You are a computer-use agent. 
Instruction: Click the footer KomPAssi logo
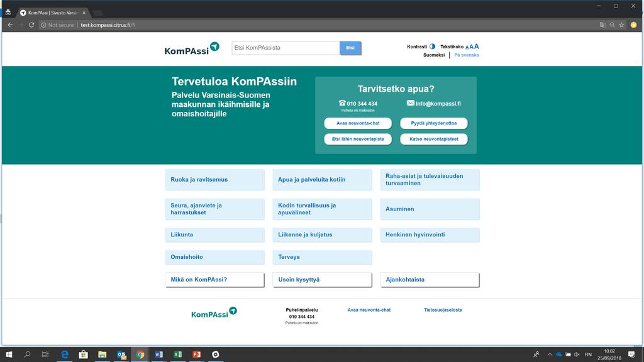(214, 313)
